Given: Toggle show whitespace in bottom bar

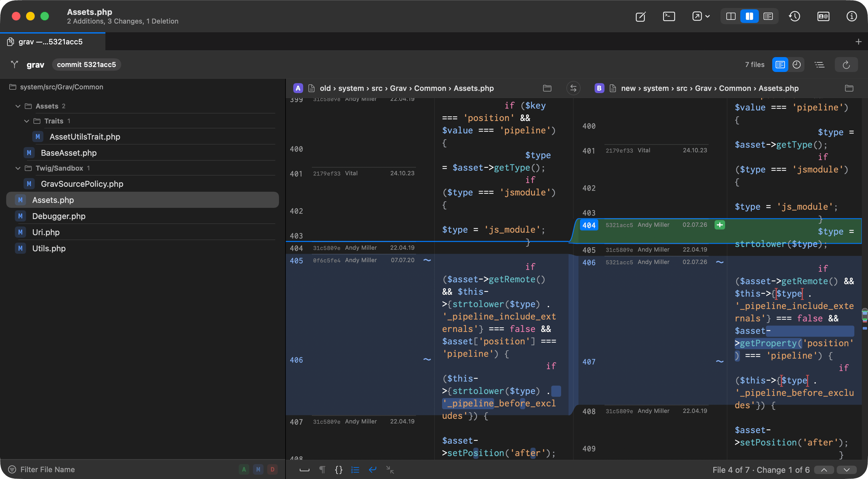Looking at the screenshot, I should click(x=304, y=470).
